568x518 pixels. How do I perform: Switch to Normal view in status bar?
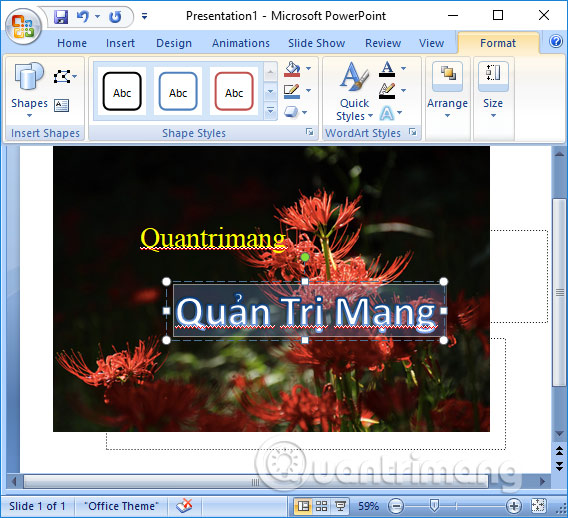303,506
